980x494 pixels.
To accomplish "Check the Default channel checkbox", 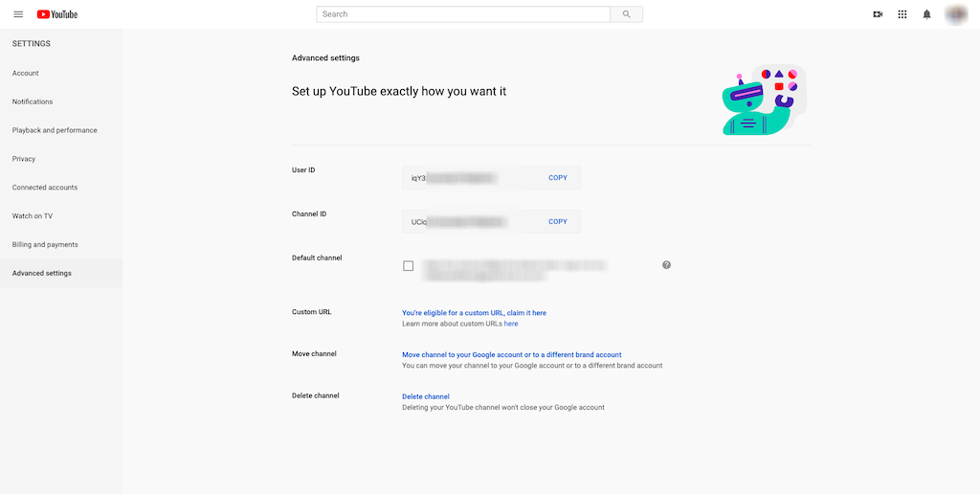I will pyautogui.click(x=408, y=266).
